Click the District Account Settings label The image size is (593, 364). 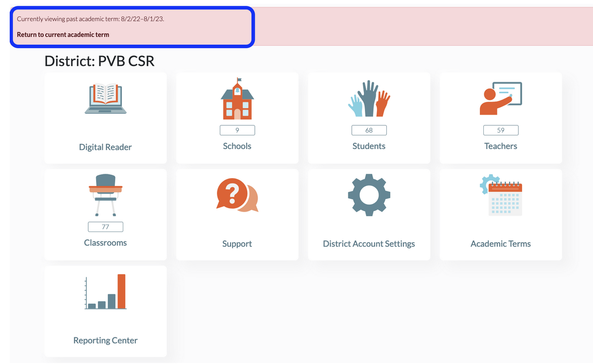pos(369,244)
